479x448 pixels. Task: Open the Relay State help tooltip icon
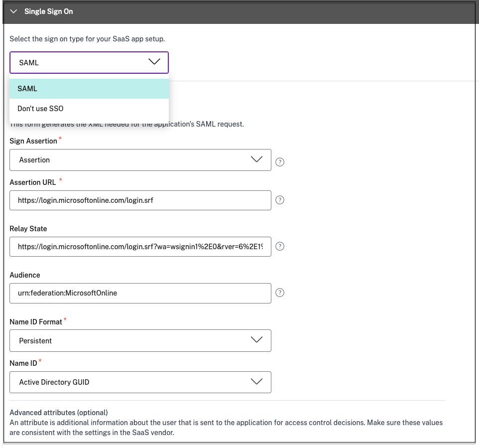280,246
